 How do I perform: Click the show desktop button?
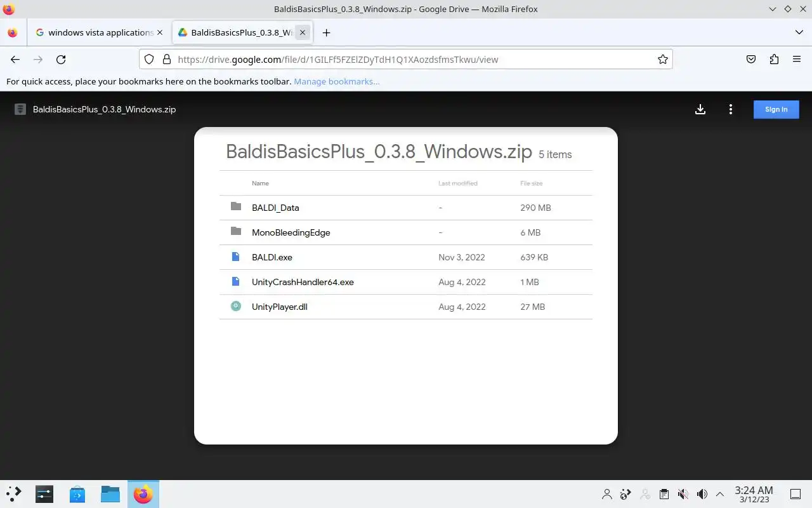click(x=796, y=494)
